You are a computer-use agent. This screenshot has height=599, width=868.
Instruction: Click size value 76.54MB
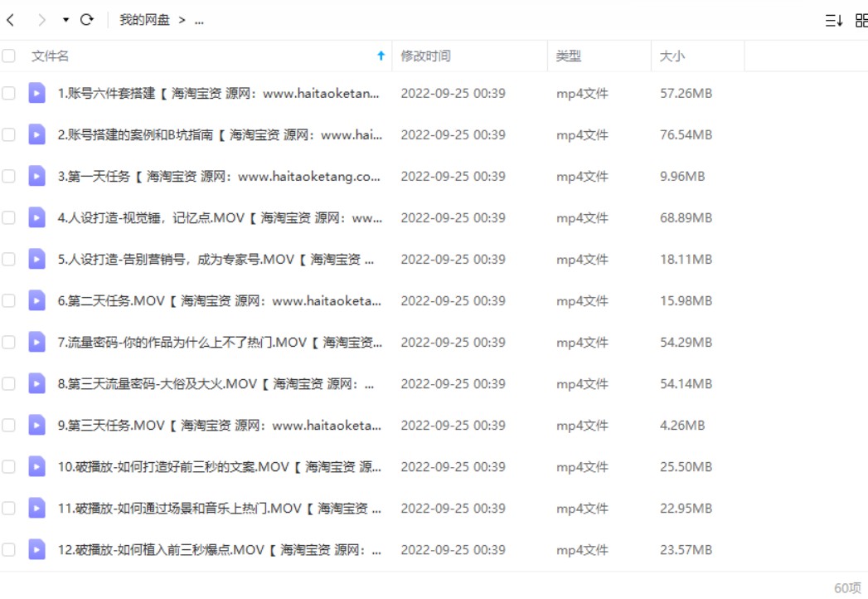[686, 134]
